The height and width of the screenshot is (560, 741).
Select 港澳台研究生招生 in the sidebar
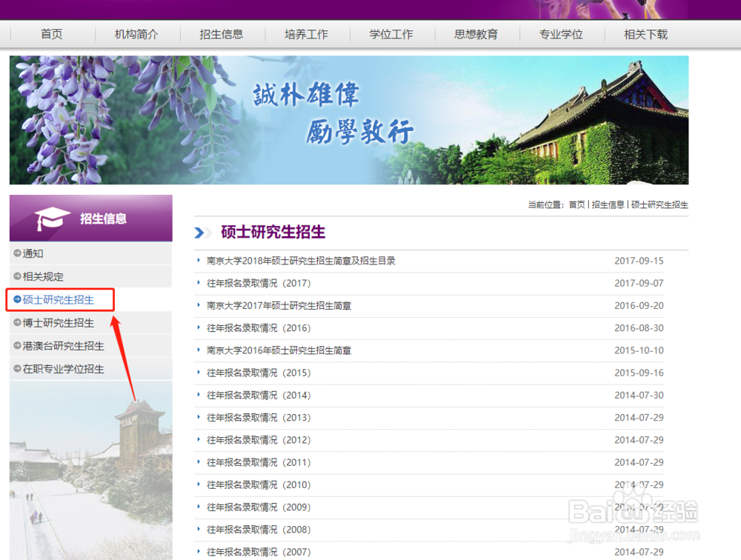pyautogui.click(x=63, y=346)
